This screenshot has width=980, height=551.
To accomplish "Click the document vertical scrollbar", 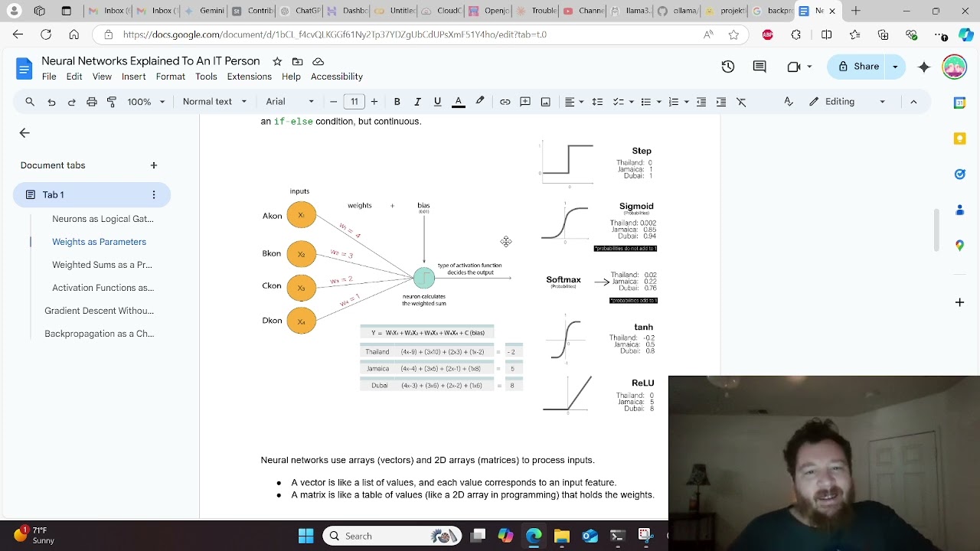I will click(x=936, y=230).
